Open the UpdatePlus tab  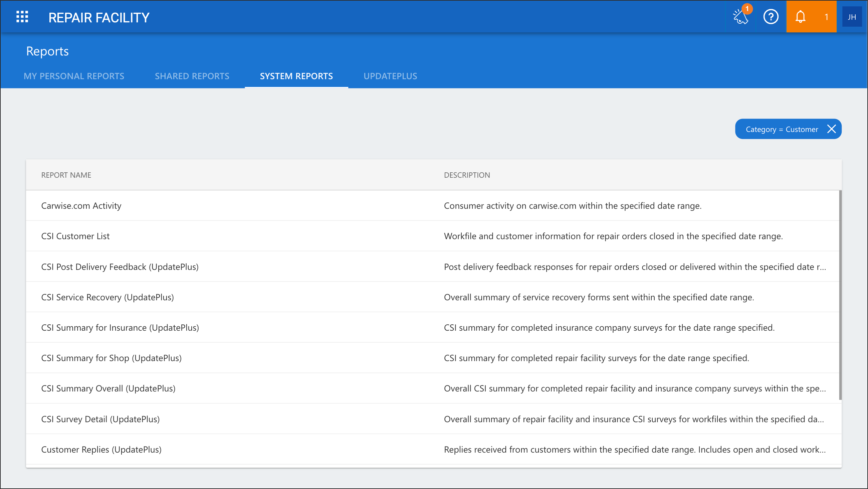click(390, 76)
